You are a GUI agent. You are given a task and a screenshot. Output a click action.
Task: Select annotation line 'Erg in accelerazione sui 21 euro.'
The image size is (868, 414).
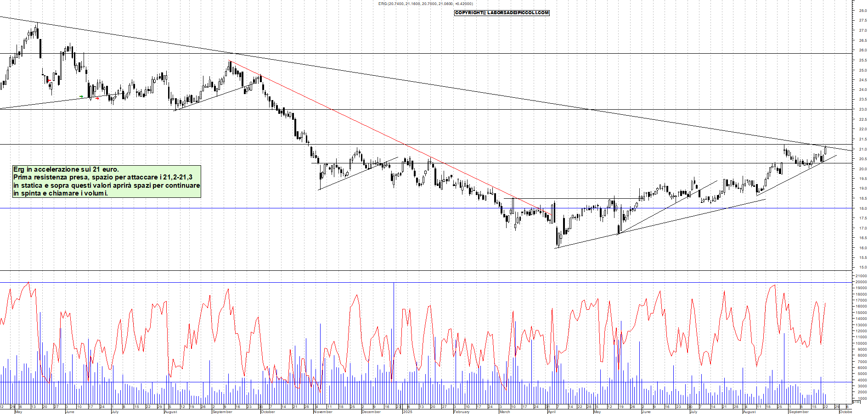(x=66, y=169)
